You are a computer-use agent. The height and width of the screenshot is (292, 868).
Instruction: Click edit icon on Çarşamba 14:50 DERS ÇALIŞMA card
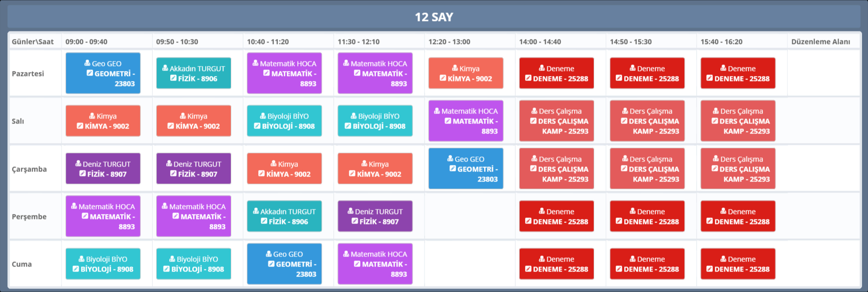coord(624,168)
